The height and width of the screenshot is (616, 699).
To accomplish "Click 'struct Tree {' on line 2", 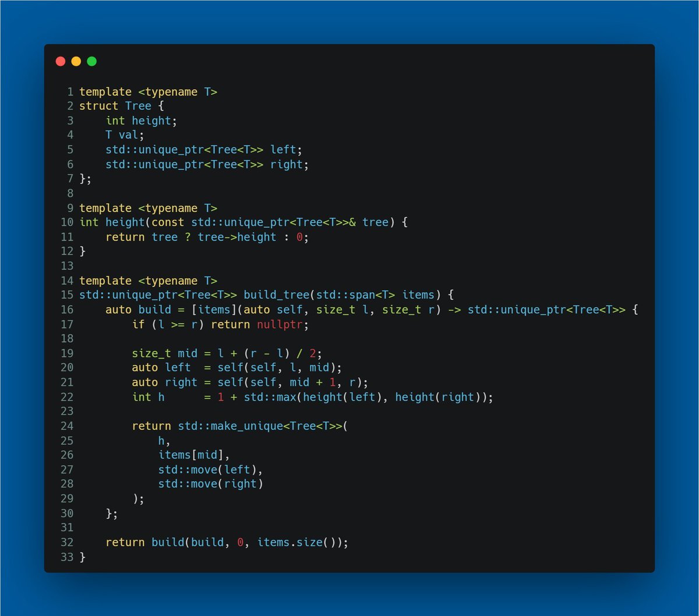I will click(122, 106).
